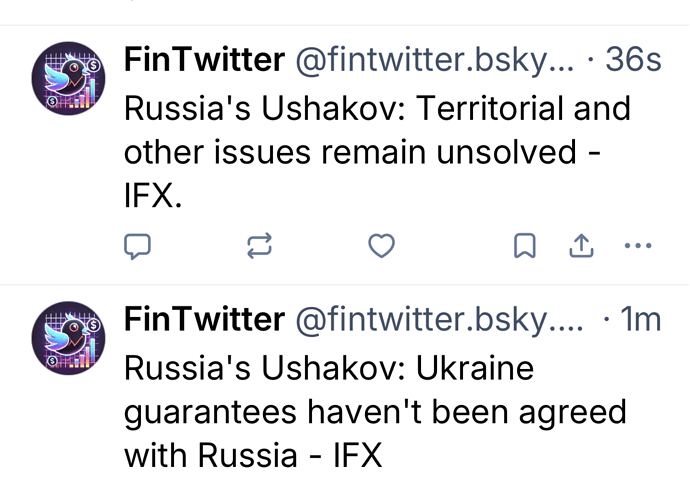
Task: Open the repost menu for the 36s post
Action: [x=258, y=246]
